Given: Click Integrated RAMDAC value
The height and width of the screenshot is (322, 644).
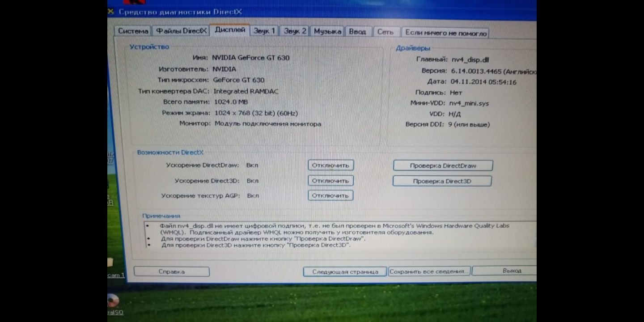Looking at the screenshot, I should [246, 91].
